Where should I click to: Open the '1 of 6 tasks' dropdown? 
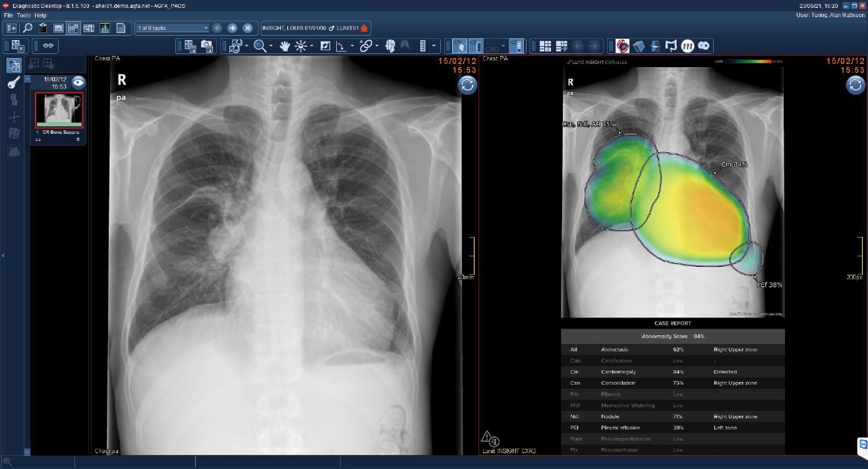172,28
